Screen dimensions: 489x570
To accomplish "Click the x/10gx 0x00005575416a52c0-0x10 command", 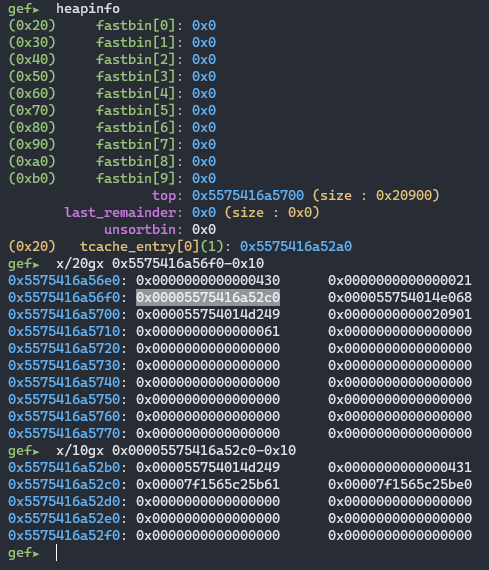I will pyautogui.click(x=176, y=450).
